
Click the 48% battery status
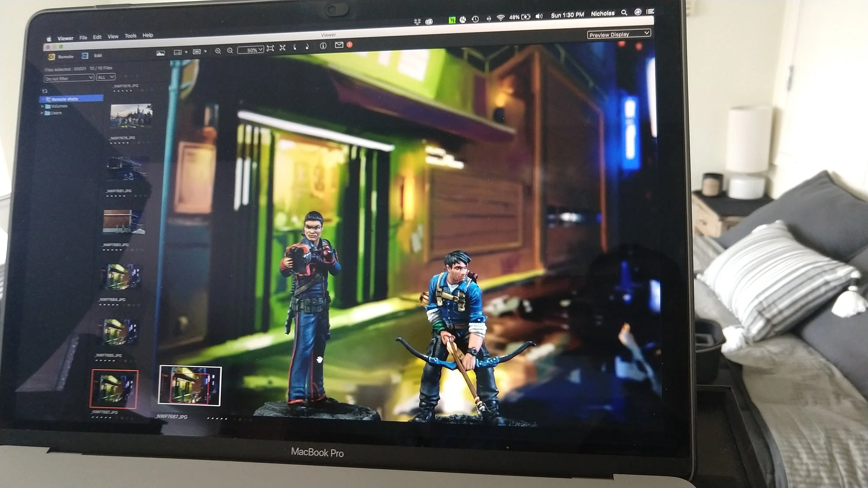pos(520,17)
